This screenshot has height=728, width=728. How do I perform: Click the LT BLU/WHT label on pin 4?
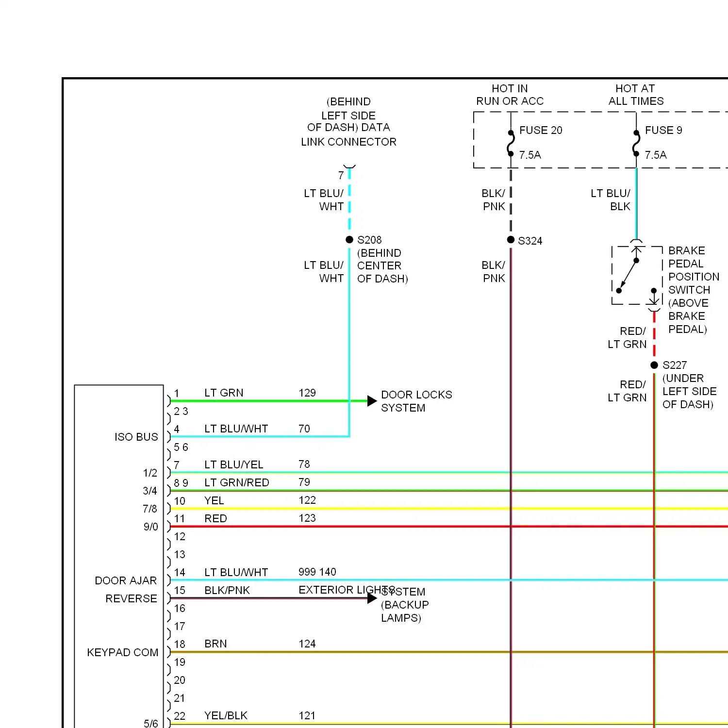click(x=236, y=429)
